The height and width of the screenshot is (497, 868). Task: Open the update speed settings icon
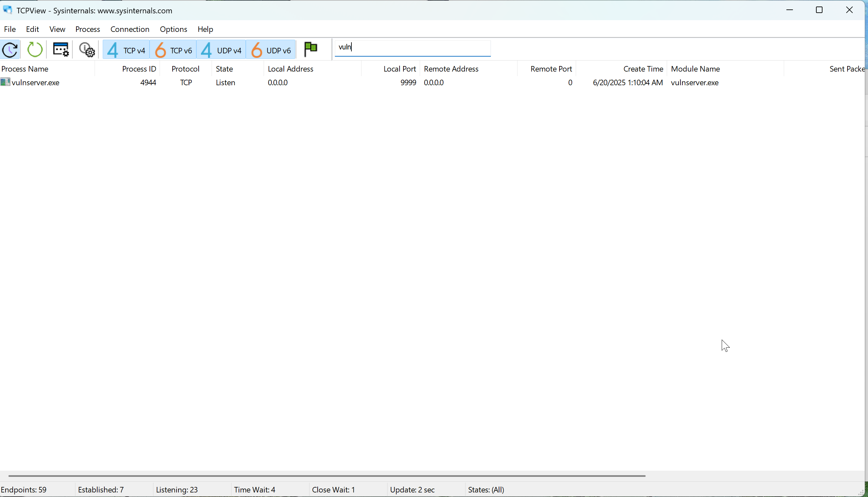9,49
